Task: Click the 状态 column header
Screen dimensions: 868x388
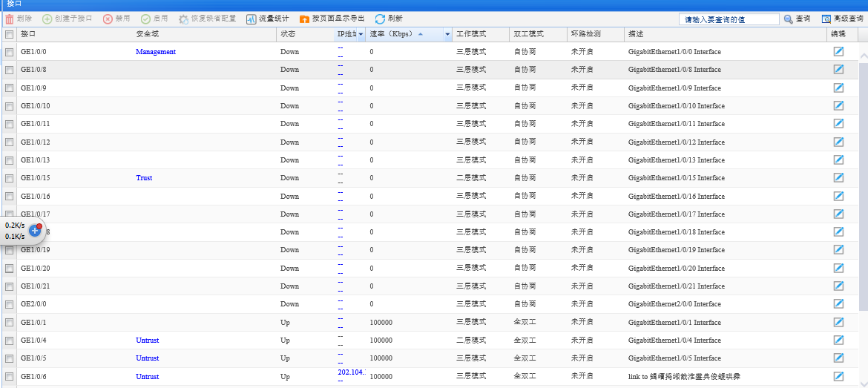Action: point(288,35)
